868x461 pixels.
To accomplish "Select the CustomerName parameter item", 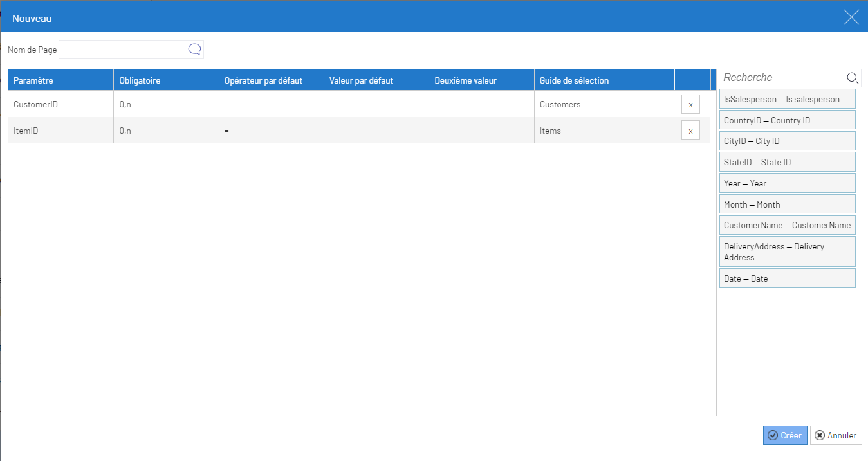I will [787, 225].
